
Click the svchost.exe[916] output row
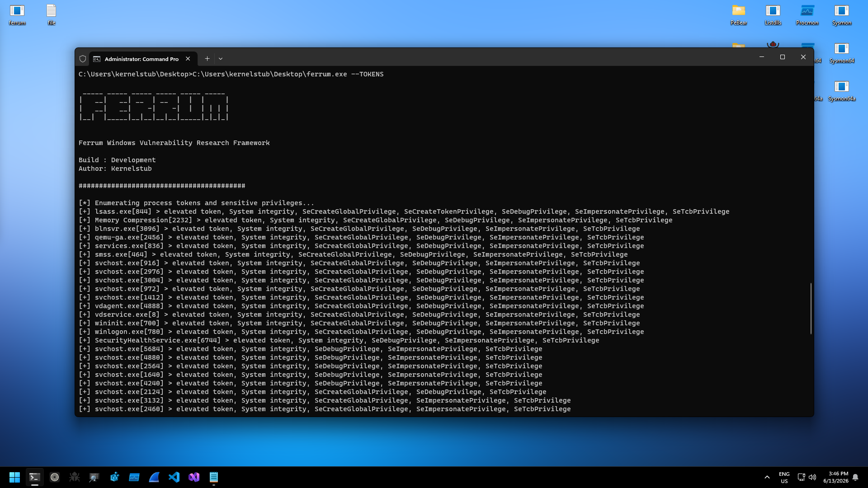pyautogui.click(x=359, y=263)
